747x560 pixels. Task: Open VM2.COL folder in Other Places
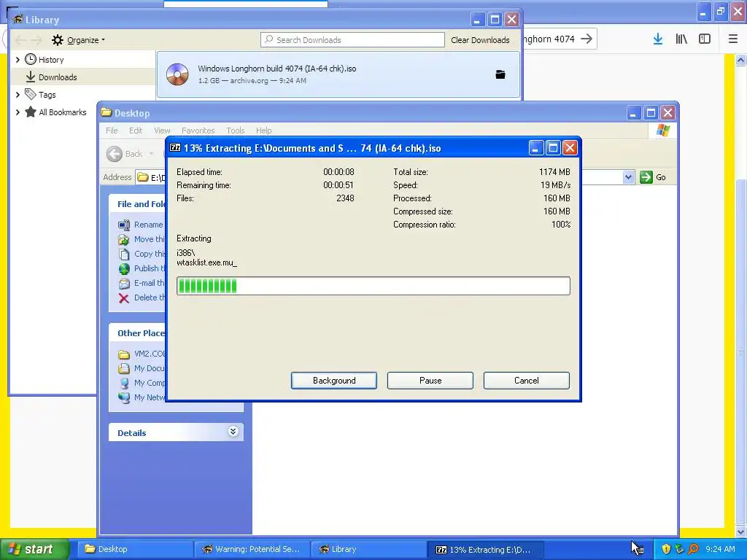tap(150, 354)
